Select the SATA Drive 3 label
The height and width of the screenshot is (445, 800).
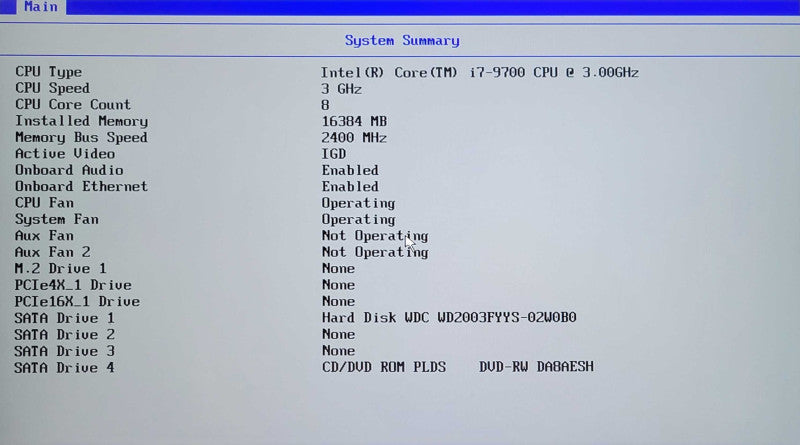click(x=64, y=351)
